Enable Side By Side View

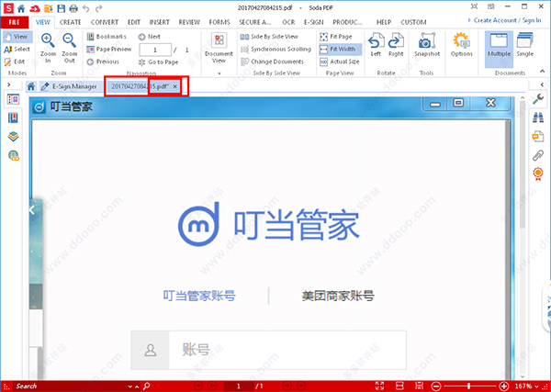tap(269, 37)
